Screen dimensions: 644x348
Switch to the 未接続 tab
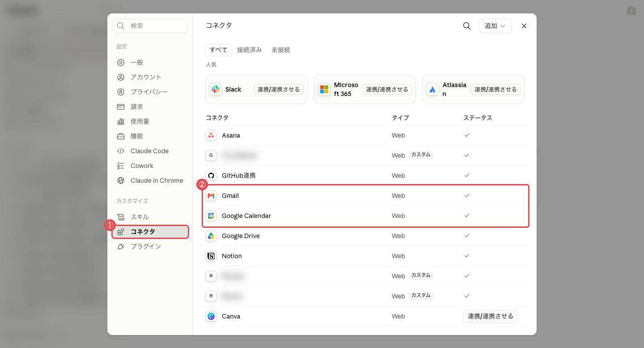(x=281, y=50)
